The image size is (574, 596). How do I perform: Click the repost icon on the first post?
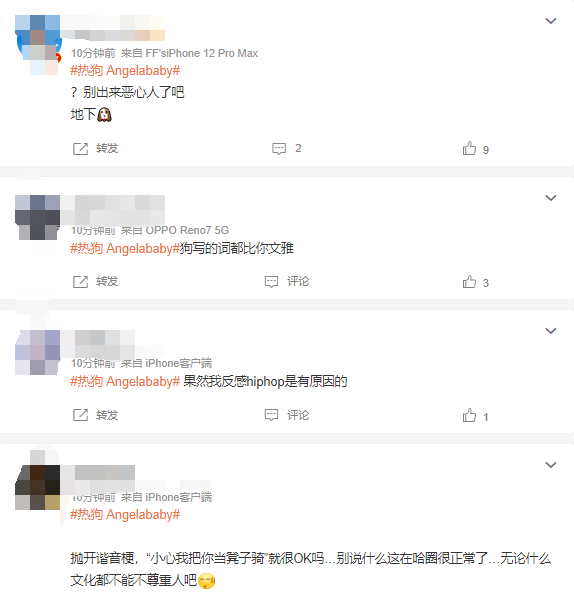click(80, 149)
